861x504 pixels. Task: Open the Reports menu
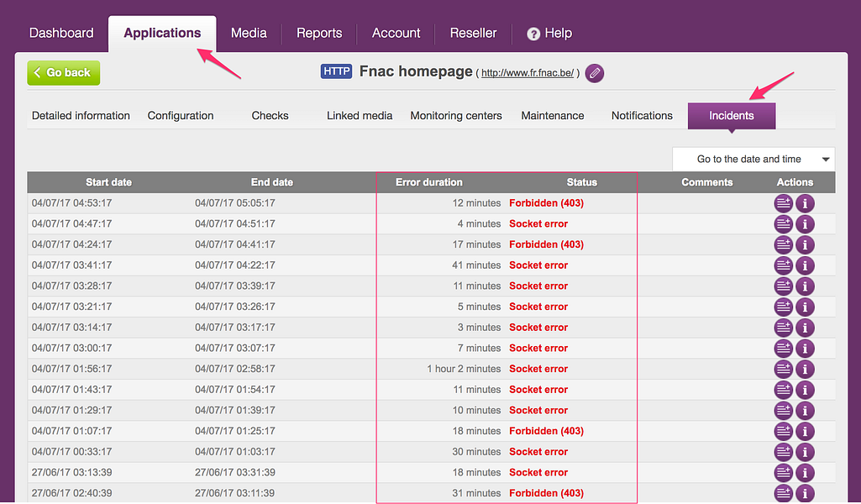[318, 34]
